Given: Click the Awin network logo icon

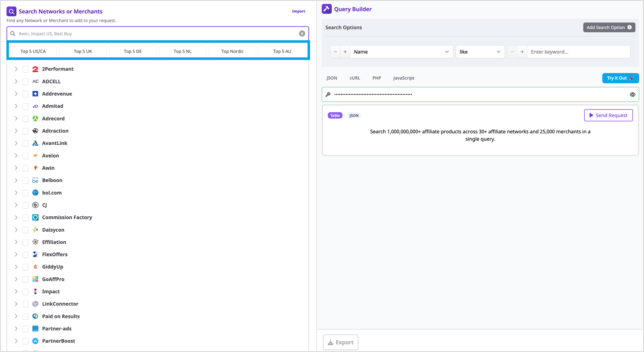Looking at the screenshot, I should pyautogui.click(x=35, y=168).
